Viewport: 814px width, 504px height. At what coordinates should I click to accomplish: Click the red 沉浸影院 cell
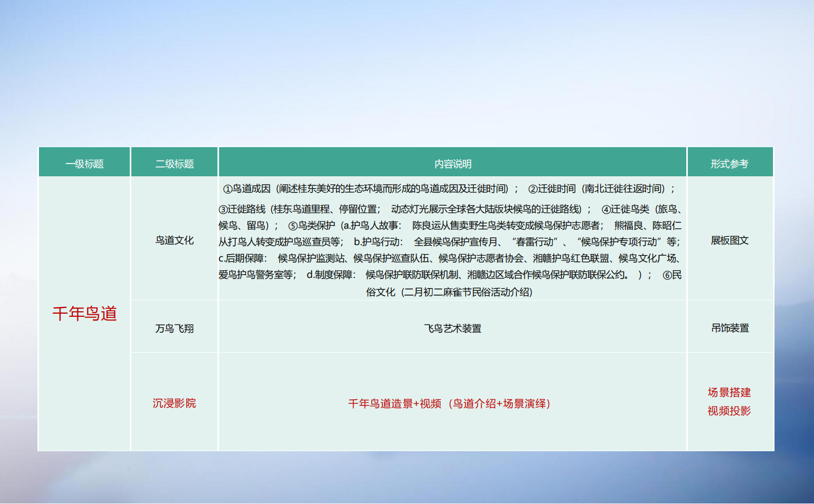tap(174, 403)
